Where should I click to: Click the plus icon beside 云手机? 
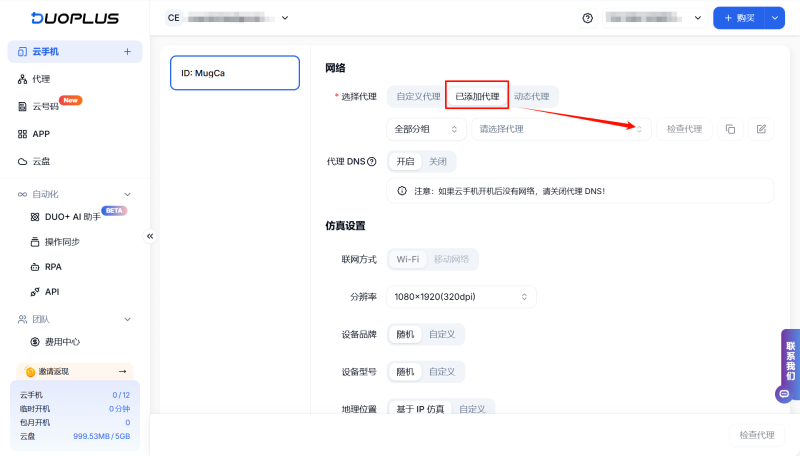click(127, 51)
